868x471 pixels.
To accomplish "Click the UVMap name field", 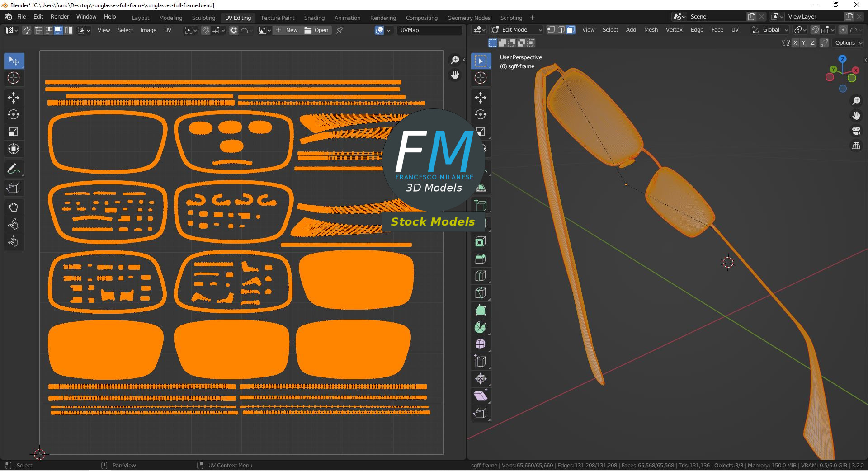I will click(x=429, y=30).
